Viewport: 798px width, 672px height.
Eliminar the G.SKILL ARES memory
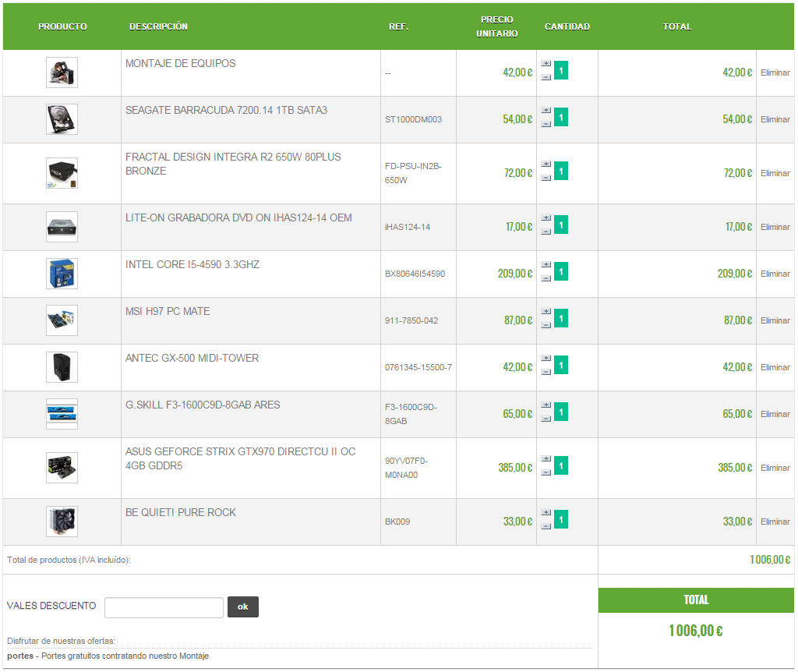tap(775, 415)
